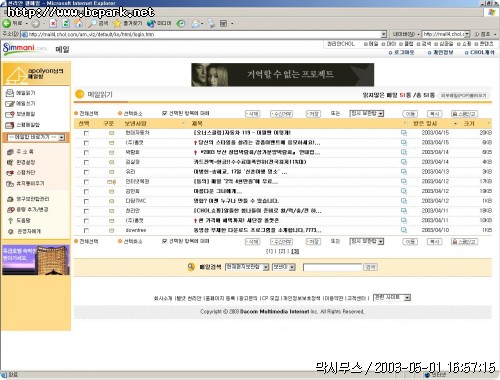Image resolution: width=500 pixels, height=380 pixels.
Task: Open 환경설정 (settings) in the sidebar
Action: point(25,162)
